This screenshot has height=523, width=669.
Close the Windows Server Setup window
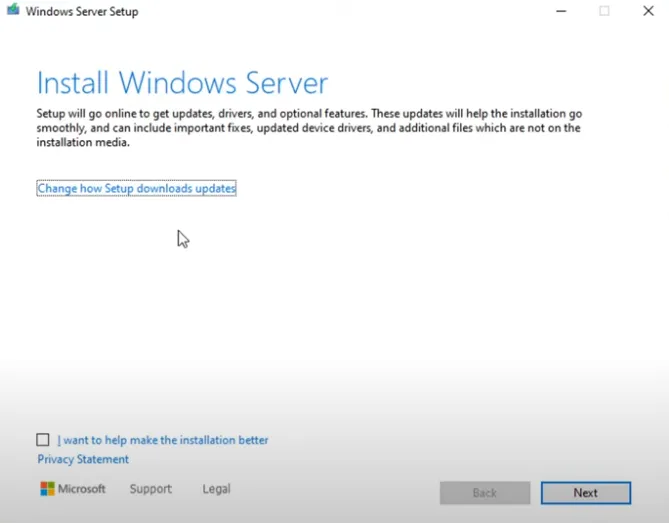click(649, 11)
